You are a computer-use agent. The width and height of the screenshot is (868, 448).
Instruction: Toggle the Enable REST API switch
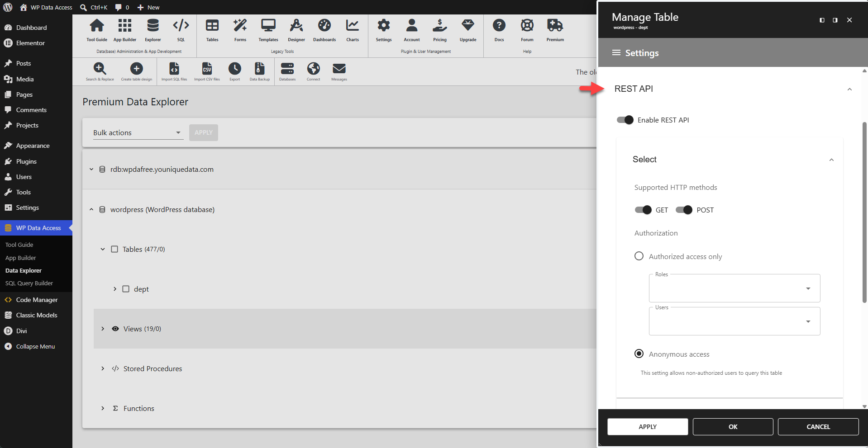[x=625, y=120]
